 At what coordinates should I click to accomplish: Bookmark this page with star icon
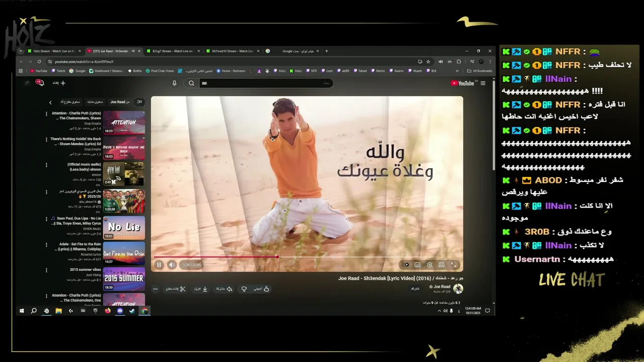tap(428, 61)
